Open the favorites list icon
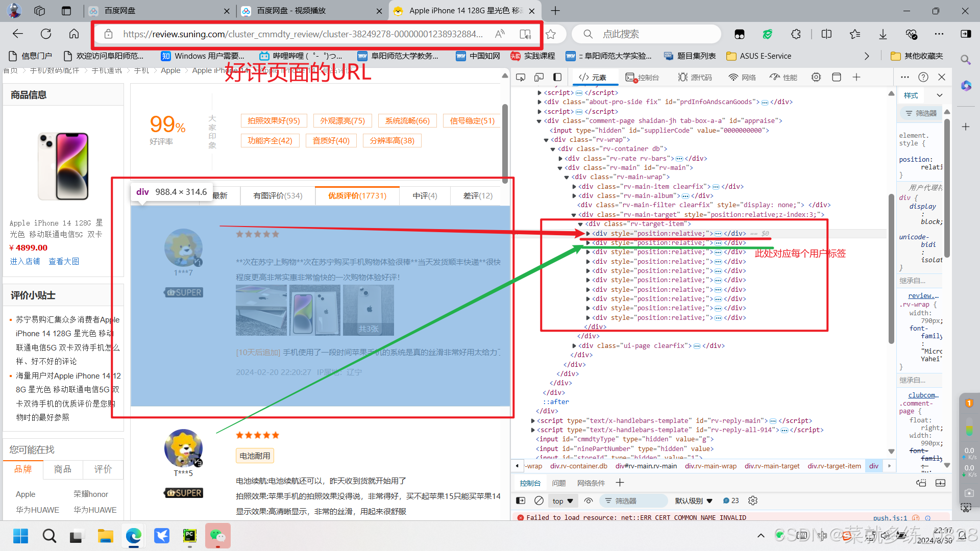Screen dimensions: 980x551 click(855, 34)
